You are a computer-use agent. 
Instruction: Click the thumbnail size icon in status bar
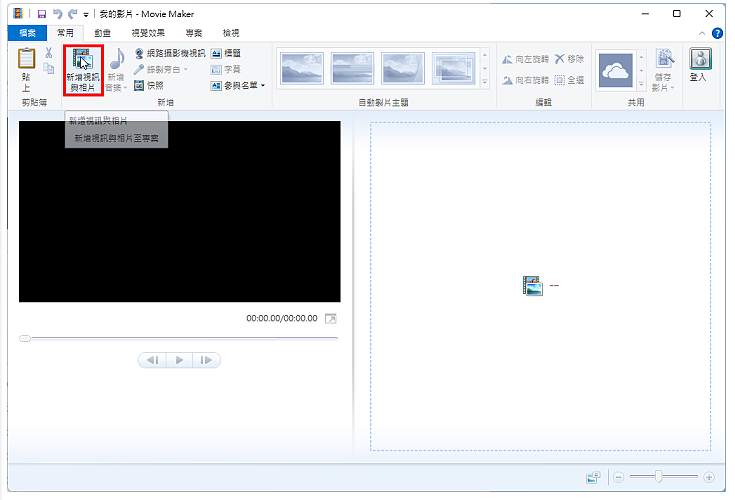click(x=593, y=477)
